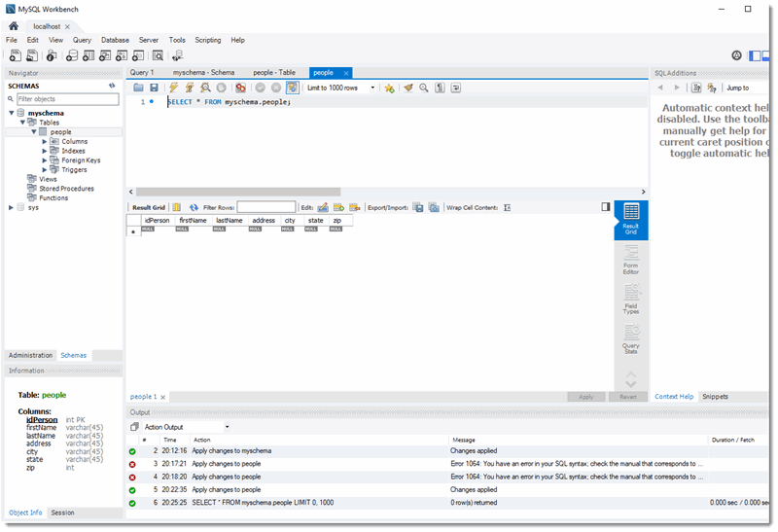The image size is (778, 532).
Task: Toggle wrap cell content icon
Action: [507, 207]
